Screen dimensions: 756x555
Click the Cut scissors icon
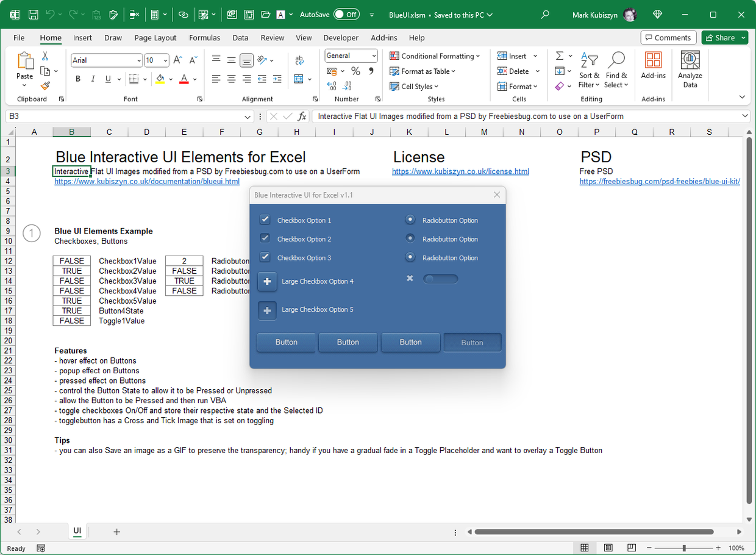[45, 56]
